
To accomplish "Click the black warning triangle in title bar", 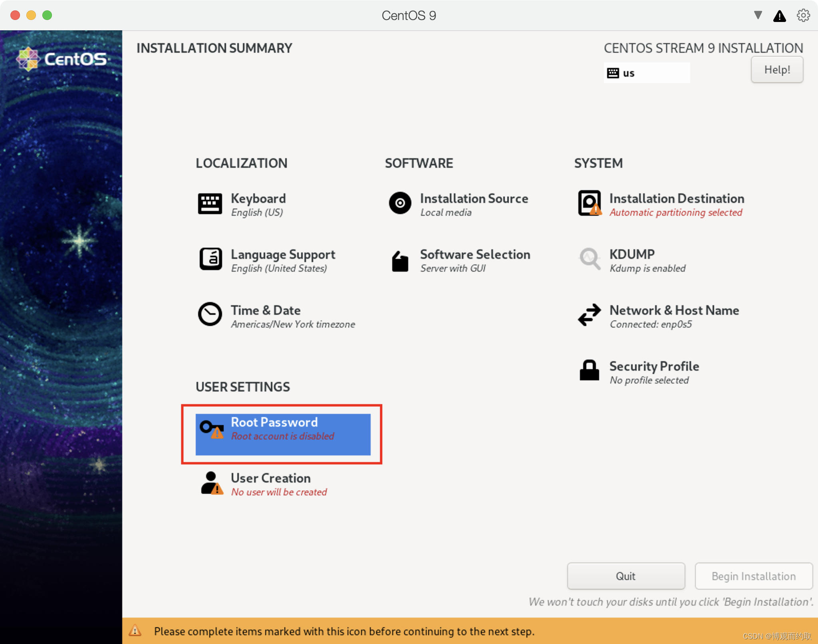I will tap(780, 16).
